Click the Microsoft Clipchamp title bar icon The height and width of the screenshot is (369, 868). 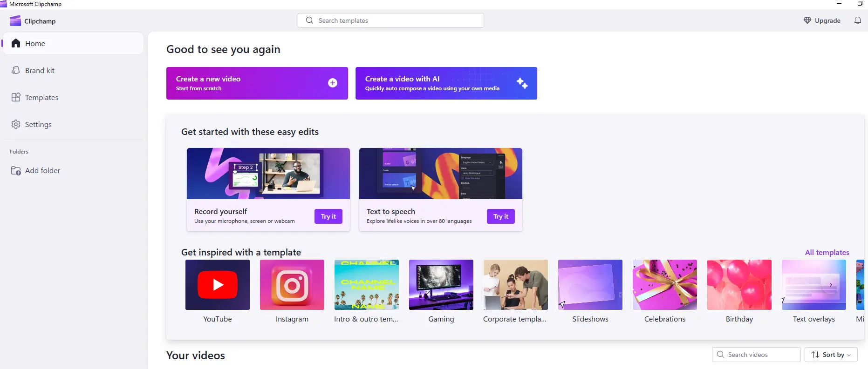[4, 4]
